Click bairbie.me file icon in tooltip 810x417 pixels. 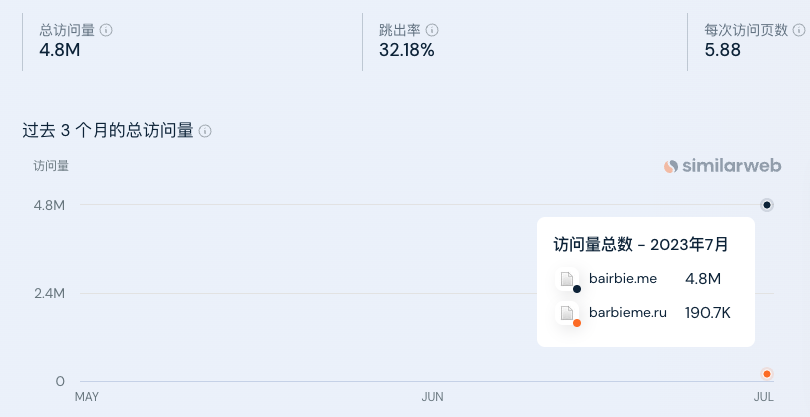pyautogui.click(x=567, y=279)
